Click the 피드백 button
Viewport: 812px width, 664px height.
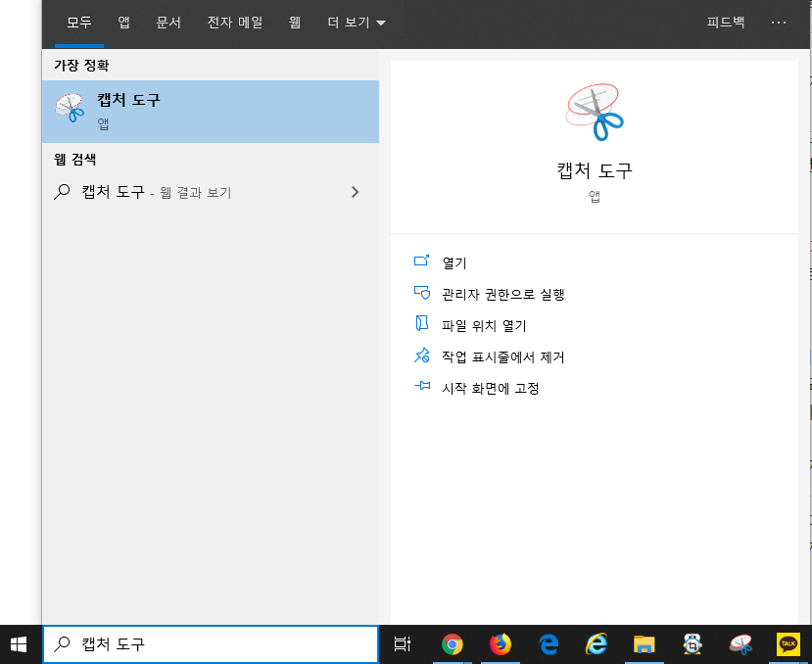726,23
